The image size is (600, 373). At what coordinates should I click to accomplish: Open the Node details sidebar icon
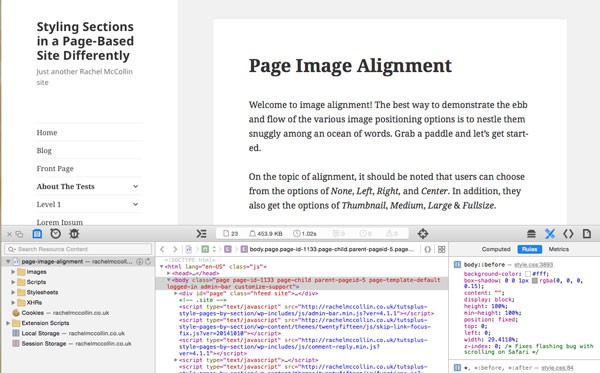point(568,234)
